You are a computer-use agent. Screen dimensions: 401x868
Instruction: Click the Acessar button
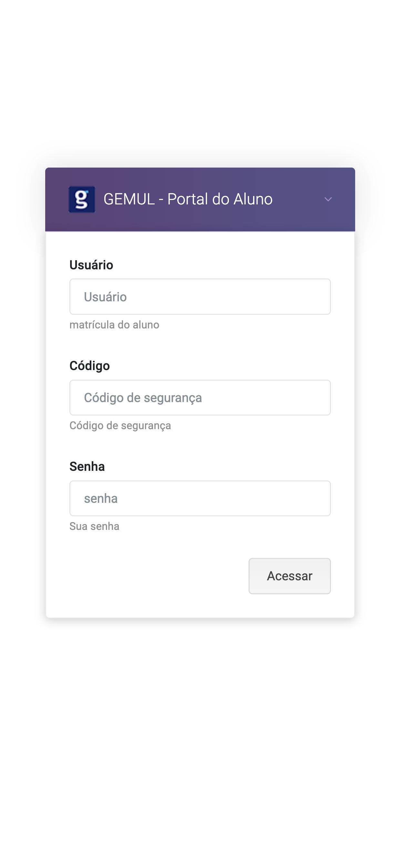290,576
